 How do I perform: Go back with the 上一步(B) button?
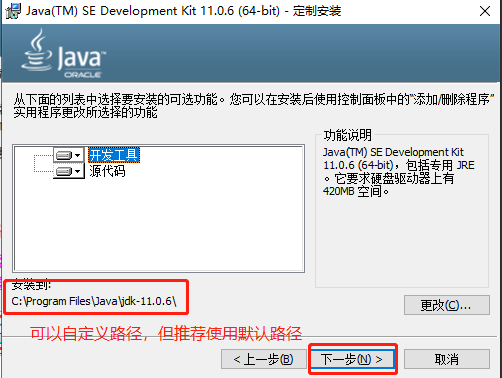pyautogui.click(x=263, y=359)
